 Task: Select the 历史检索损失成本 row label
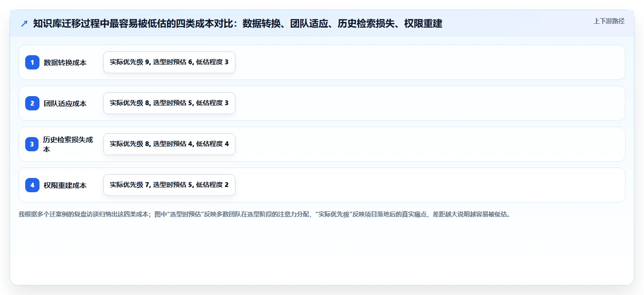pyautogui.click(x=68, y=144)
